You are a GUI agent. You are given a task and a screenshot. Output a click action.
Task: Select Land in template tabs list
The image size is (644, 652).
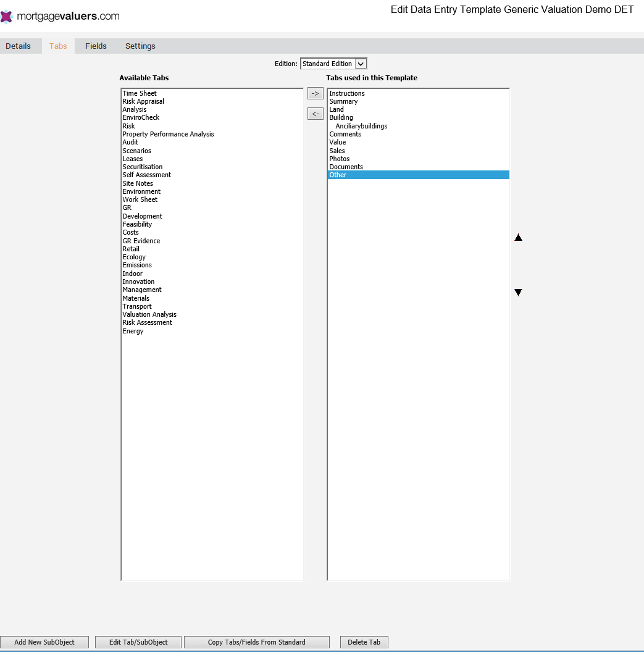tap(419, 109)
